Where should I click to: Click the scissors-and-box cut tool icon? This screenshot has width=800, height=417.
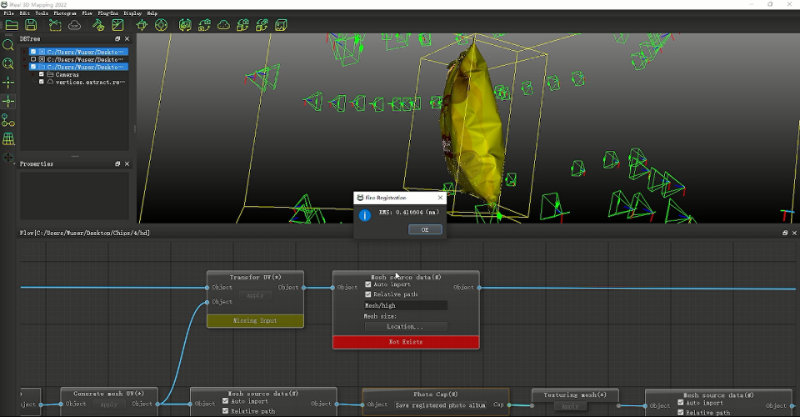click(55, 24)
